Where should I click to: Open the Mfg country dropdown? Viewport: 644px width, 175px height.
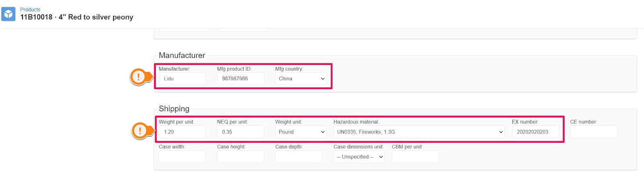[x=301, y=79]
